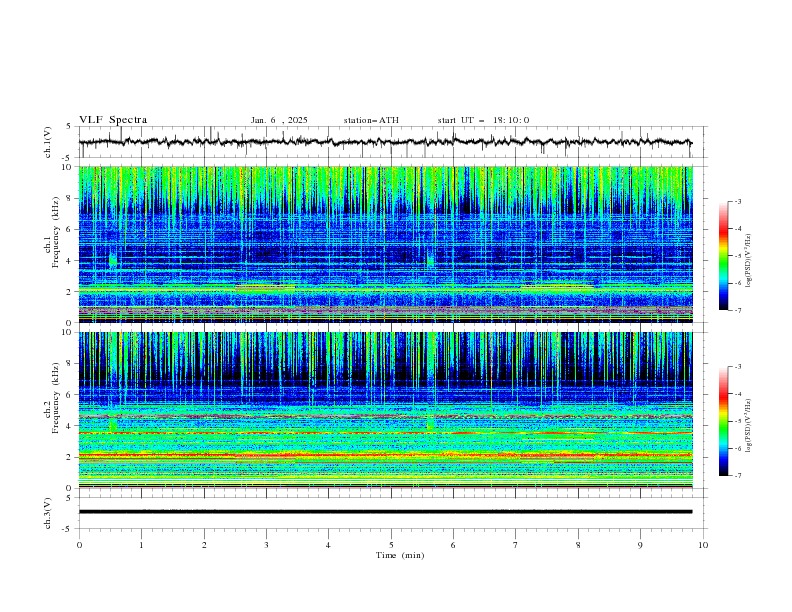
Task: Click the 3 minute time axis tick
Action: [266, 545]
